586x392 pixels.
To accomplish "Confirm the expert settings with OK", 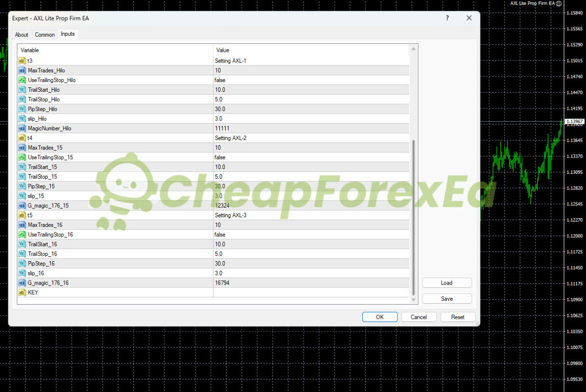I will click(x=380, y=317).
